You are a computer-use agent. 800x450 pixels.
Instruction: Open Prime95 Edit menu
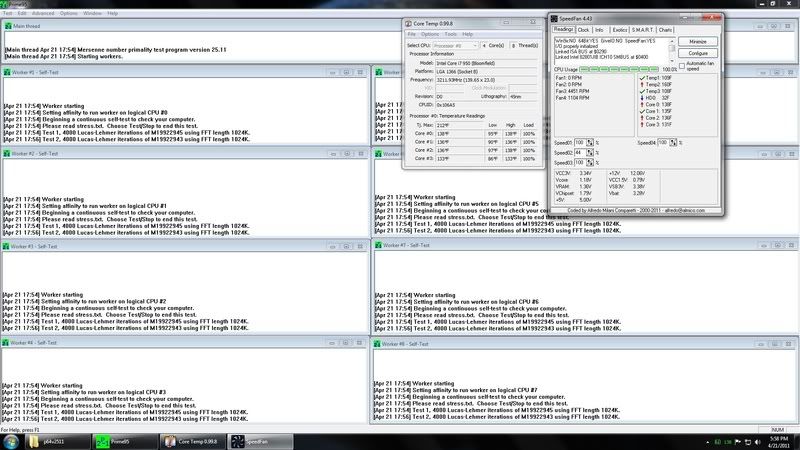coord(22,13)
